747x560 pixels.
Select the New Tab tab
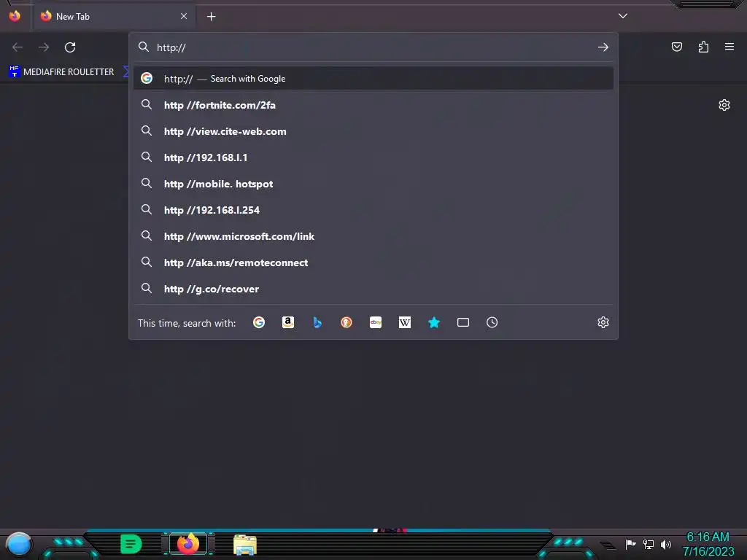coord(113,17)
